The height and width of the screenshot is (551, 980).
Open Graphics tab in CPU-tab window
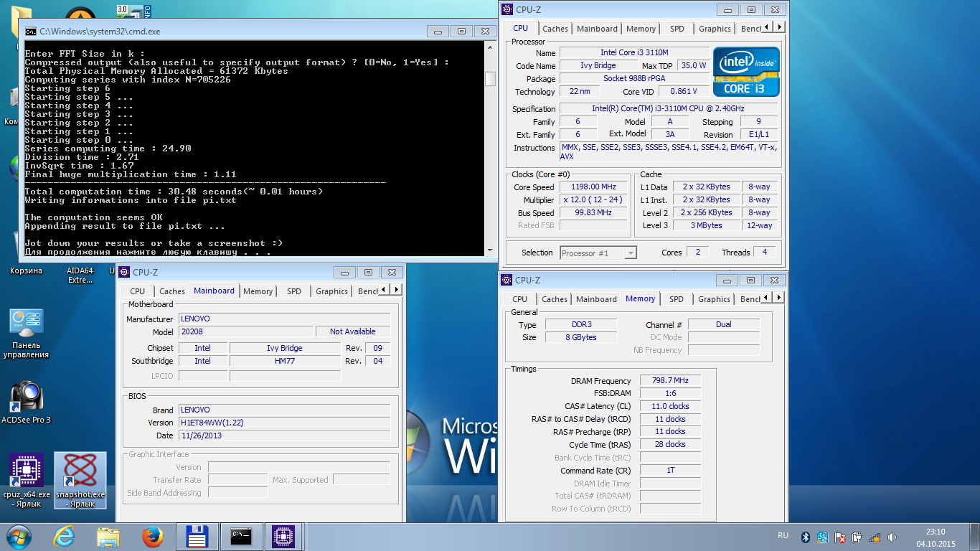point(715,29)
